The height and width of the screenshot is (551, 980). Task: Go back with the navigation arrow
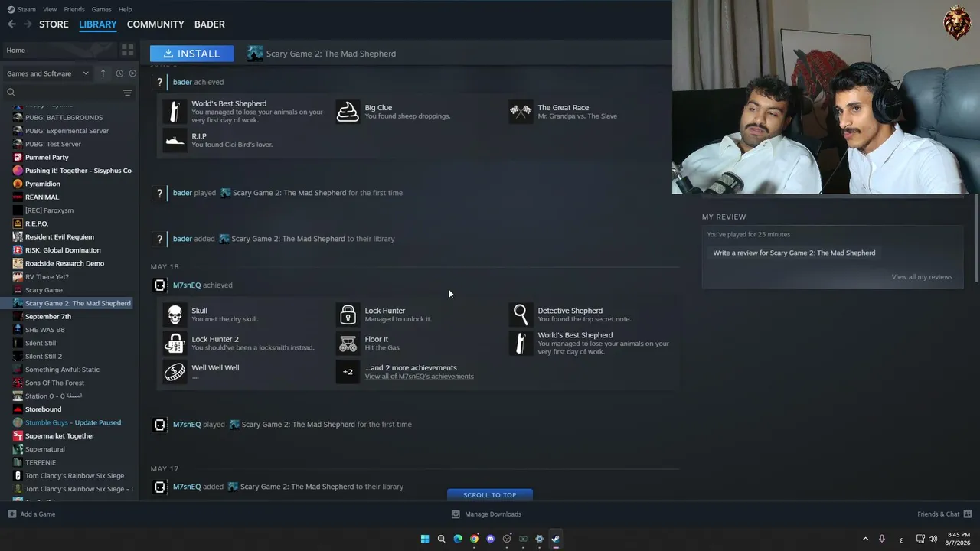click(x=11, y=24)
